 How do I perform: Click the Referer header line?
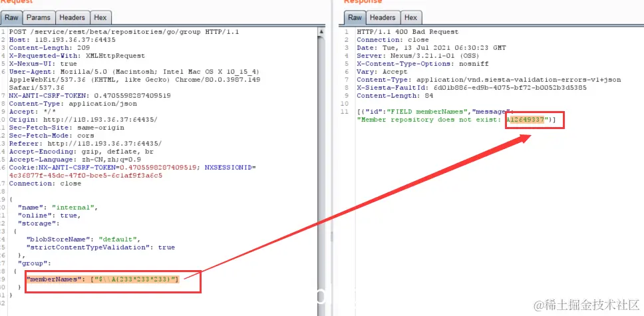click(x=85, y=144)
